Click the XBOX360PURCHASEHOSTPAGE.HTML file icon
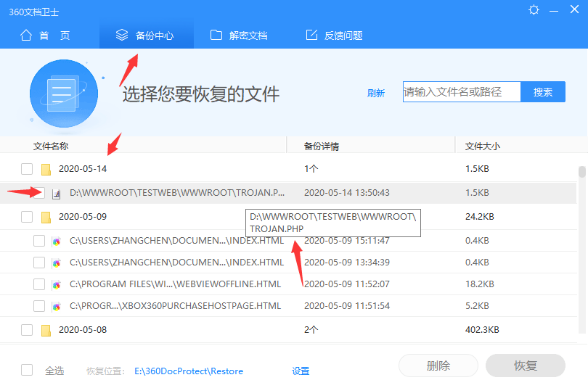 (x=57, y=306)
